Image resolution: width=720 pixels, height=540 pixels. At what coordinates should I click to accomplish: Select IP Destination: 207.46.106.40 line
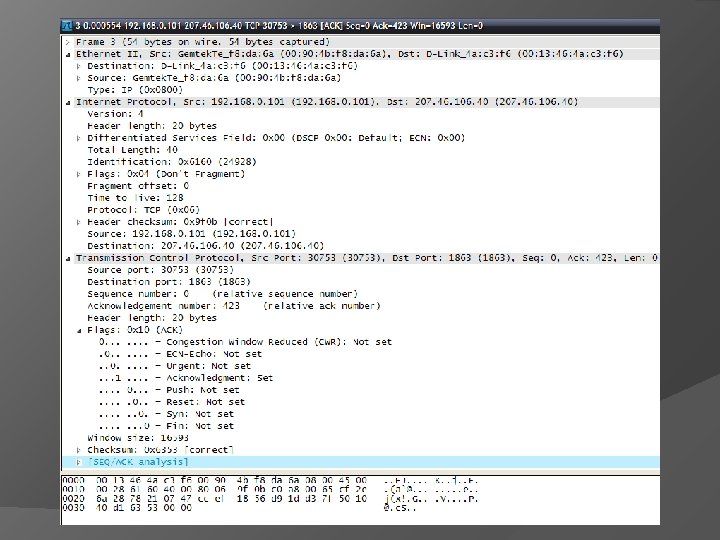206,246
